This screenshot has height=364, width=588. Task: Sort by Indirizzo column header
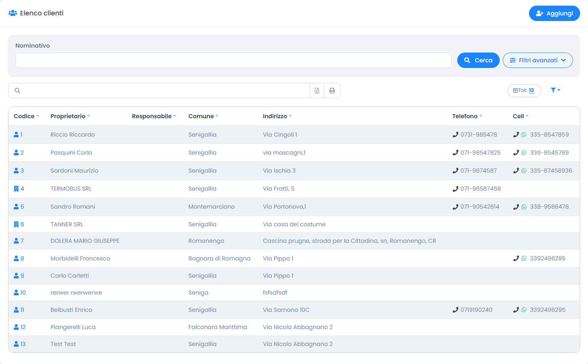[277, 116]
